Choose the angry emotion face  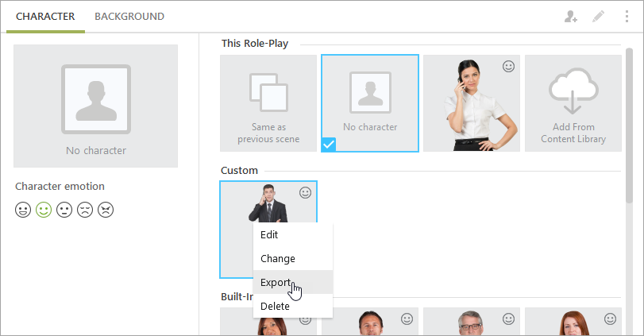click(x=106, y=210)
